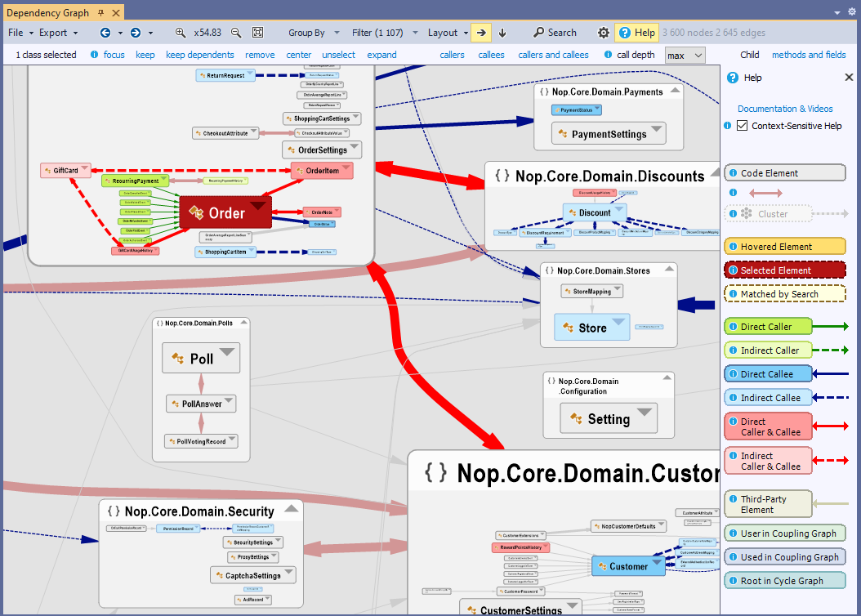
Task: Click the zoom out magnifier icon
Action: click(236, 33)
